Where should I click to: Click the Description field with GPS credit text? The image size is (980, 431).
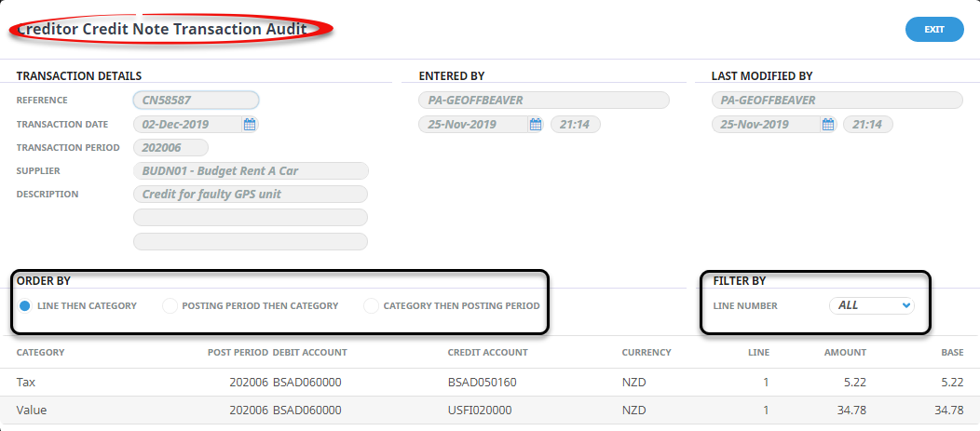(x=251, y=194)
